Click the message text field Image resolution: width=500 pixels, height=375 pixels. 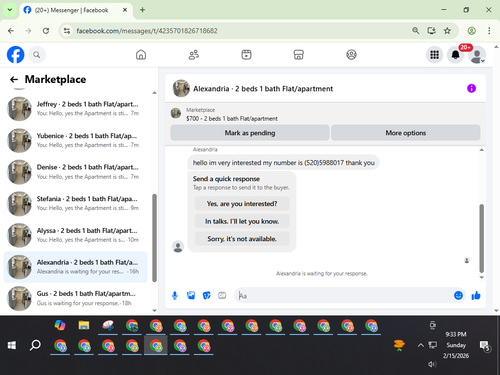(343, 296)
